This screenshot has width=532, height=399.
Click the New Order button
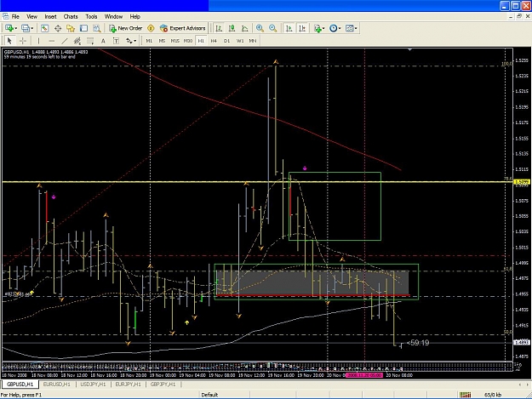click(125, 28)
